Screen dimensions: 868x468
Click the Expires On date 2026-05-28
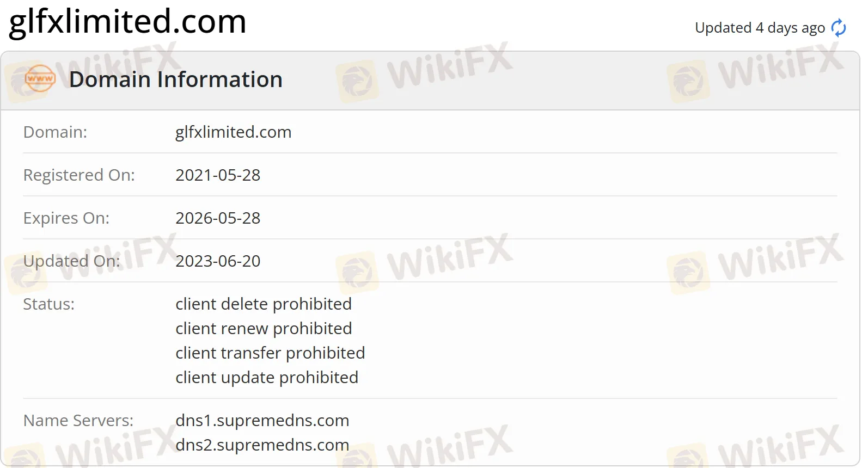(218, 218)
